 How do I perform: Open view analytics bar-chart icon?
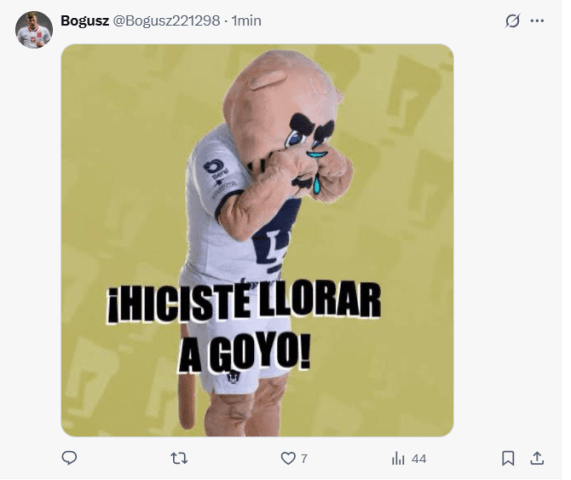pyautogui.click(x=398, y=458)
